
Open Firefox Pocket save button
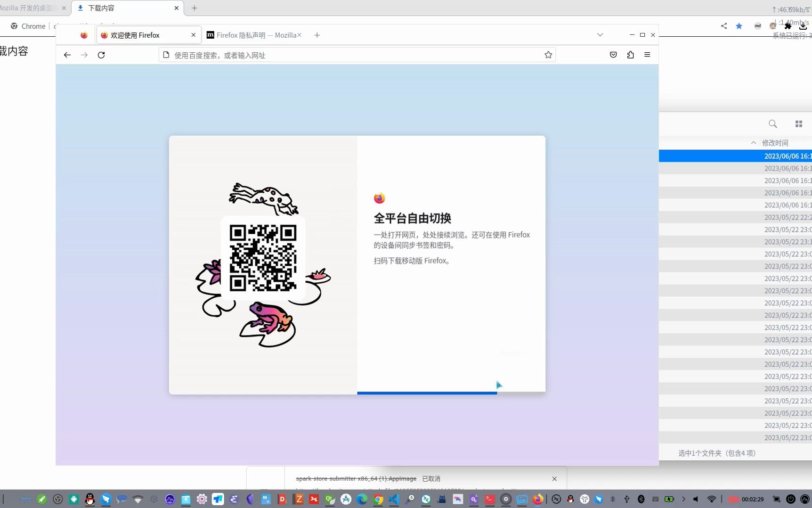[613, 55]
